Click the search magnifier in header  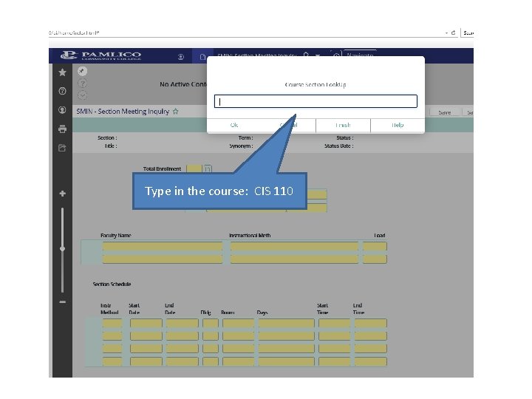pyautogui.click(x=306, y=54)
